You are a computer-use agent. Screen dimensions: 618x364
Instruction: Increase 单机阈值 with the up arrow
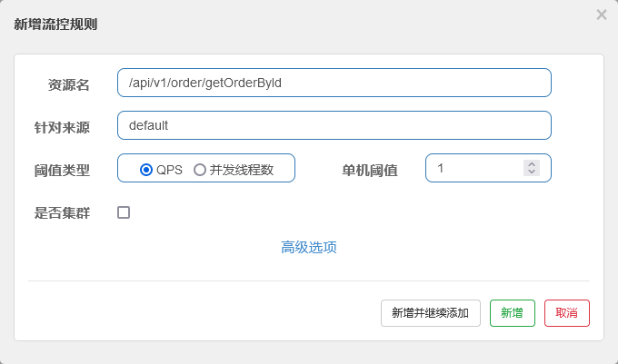pos(532,164)
